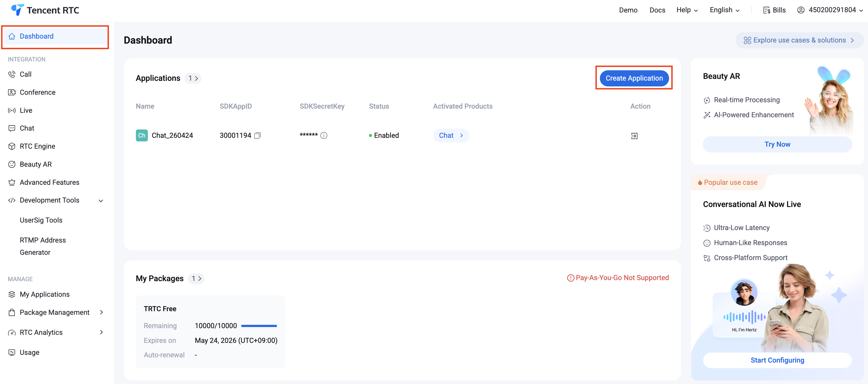The image size is (868, 384).
Task: Open UserSig Tools
Action: pos(41,220)
